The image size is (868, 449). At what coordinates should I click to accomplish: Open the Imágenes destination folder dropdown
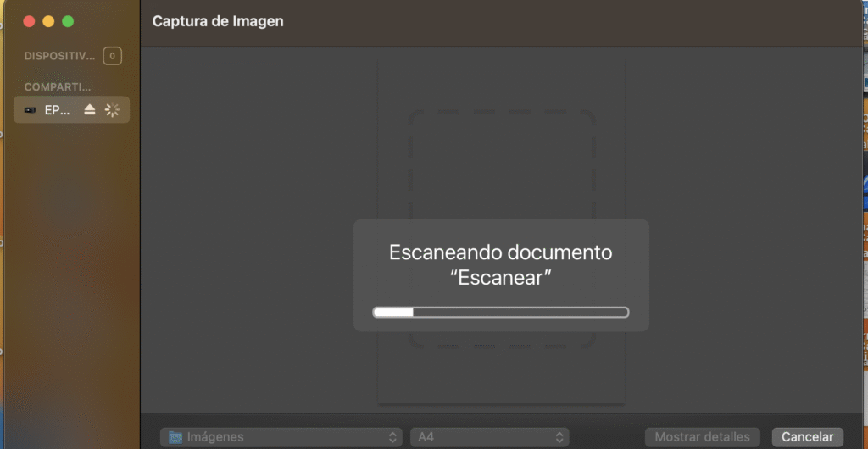pyautogui.click(x=281, y=437)
